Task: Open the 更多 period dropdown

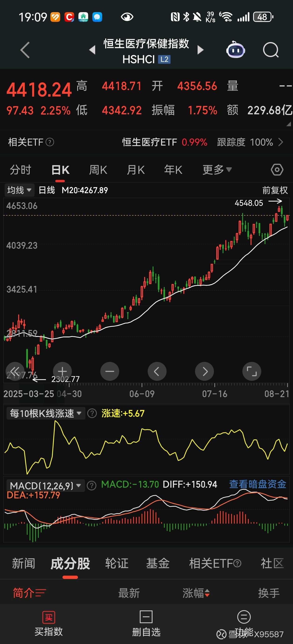Action: point(217,170)
